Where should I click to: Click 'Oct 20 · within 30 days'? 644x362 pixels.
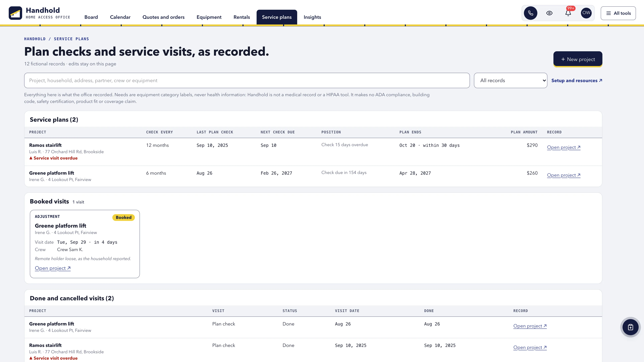pos(430,145)
